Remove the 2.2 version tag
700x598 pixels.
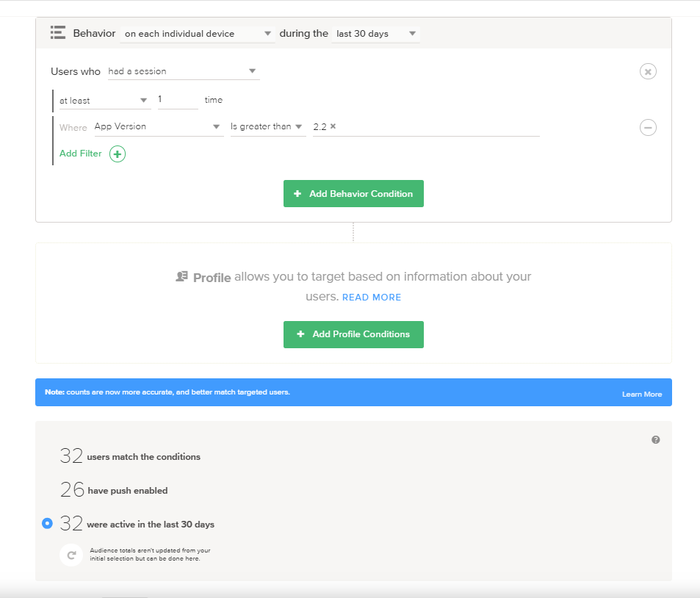(x=333, y=126)
